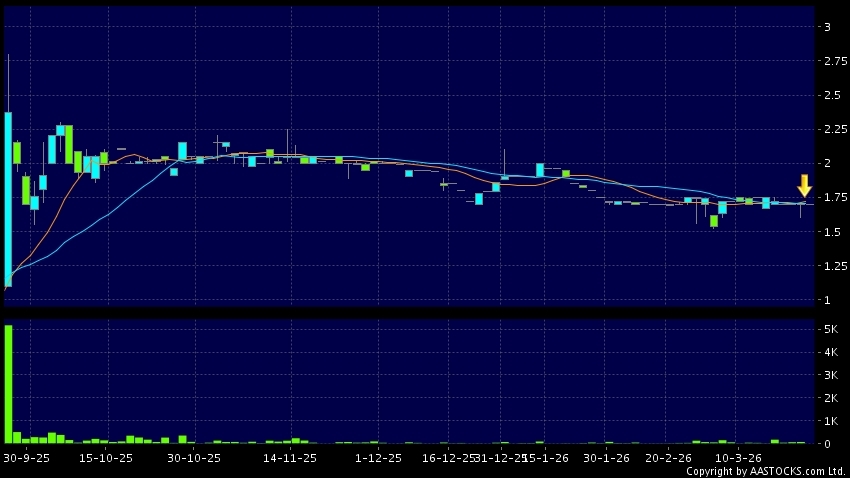Click the tall cyan first-day candlestick
Screen dimensions: 850x478
pyautogui.click(x=8, y=199)
